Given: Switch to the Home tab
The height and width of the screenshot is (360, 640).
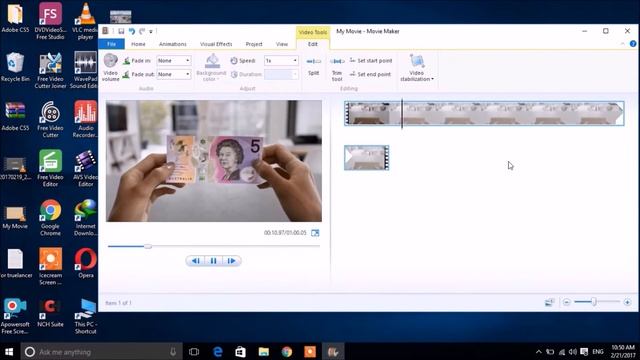Looking at the screenshot, I should [x=138, y=44].
